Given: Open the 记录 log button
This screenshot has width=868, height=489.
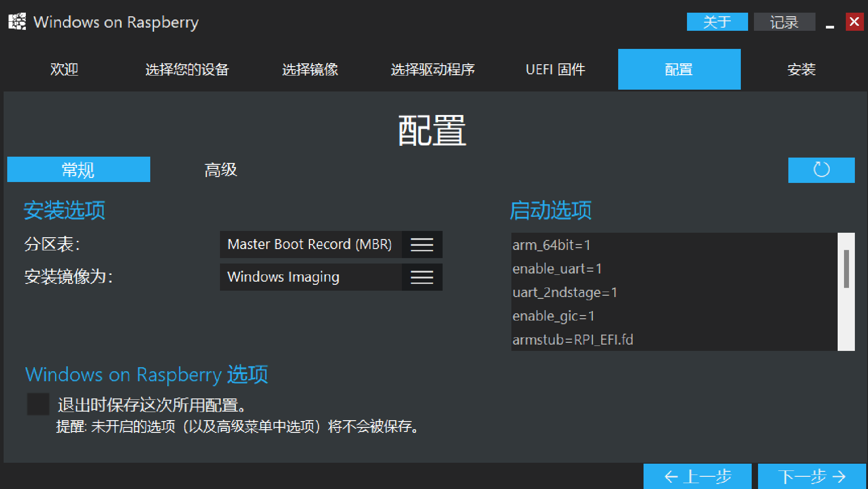Looking at the screenshot, I should 784,22.
